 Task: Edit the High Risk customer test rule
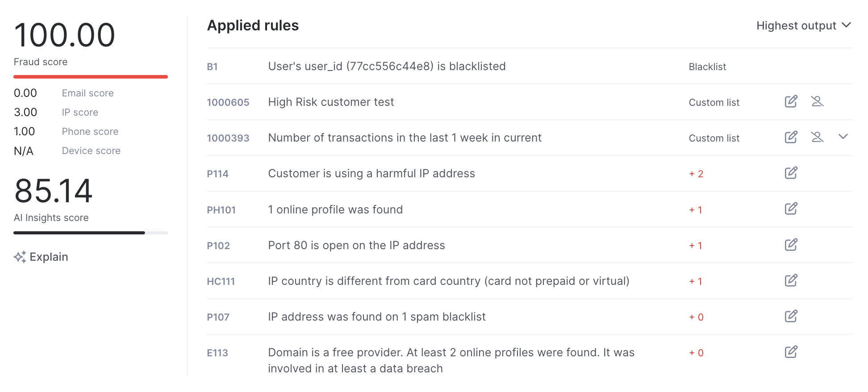[791, 102]
